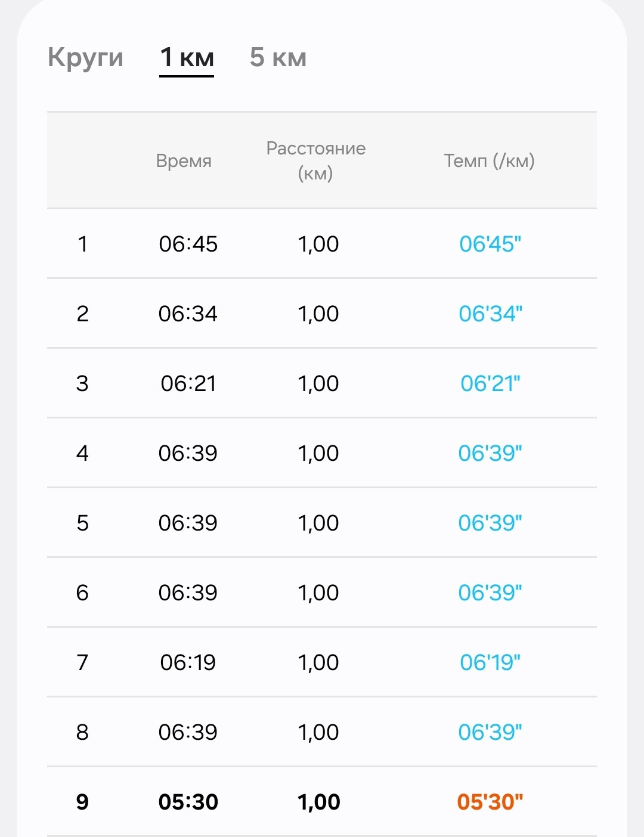
Task: Select lap 1 row with time 06:45
Action: click(x=322, y=244)
